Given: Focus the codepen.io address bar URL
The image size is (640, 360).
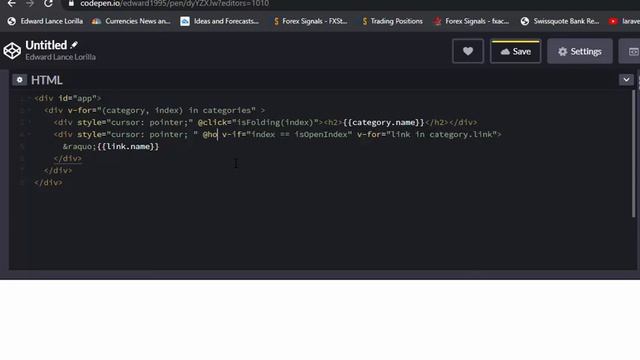Looking at the screenshot, I should (175, 4).
